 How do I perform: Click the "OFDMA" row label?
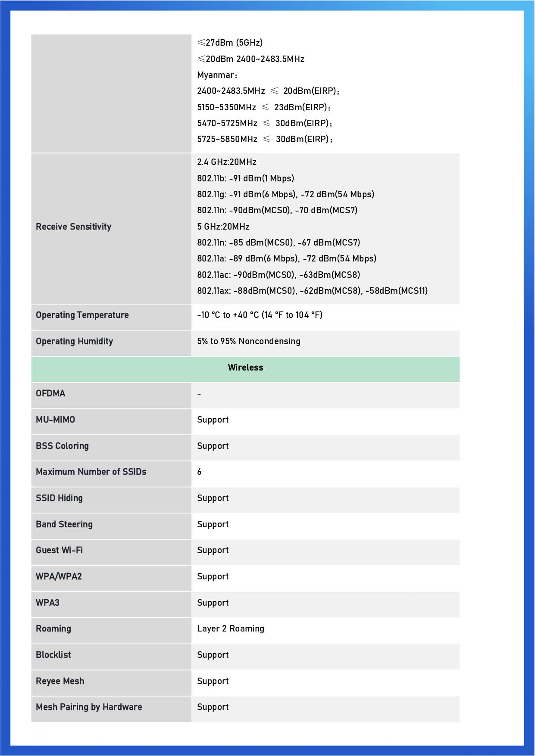(50, 393)
